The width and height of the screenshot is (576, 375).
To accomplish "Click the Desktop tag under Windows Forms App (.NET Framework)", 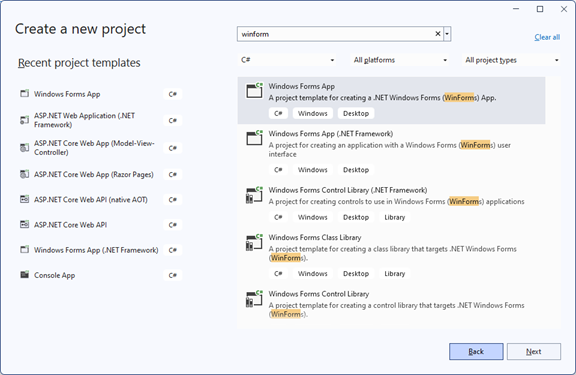I will click(356, 170).
